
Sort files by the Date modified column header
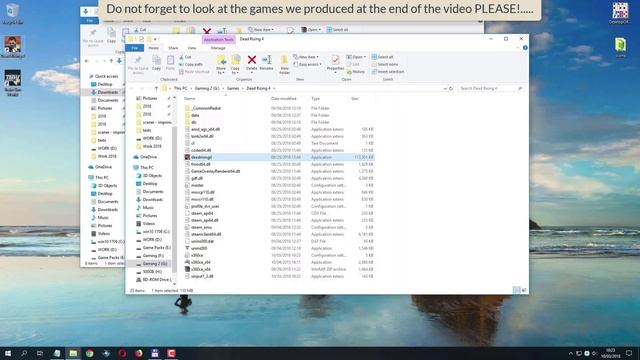(283, 99)
